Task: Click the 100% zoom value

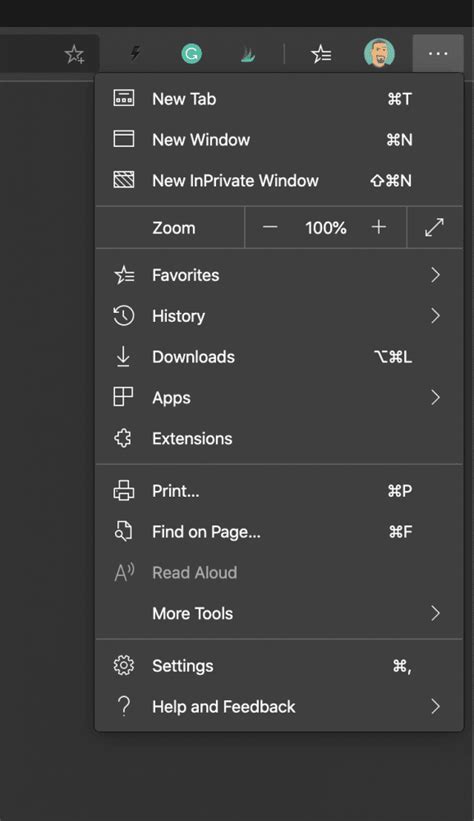Action: click(x=326, y=228)
